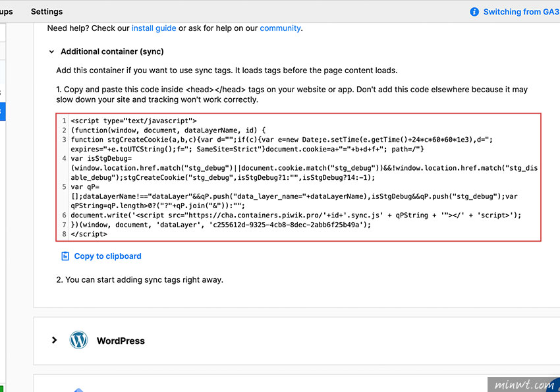
Task: Click the script type line in code box
Action: click(134, 121)
